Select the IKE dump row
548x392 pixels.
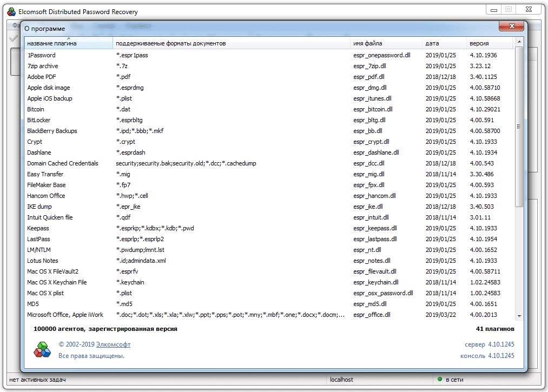tap(269, 207)
